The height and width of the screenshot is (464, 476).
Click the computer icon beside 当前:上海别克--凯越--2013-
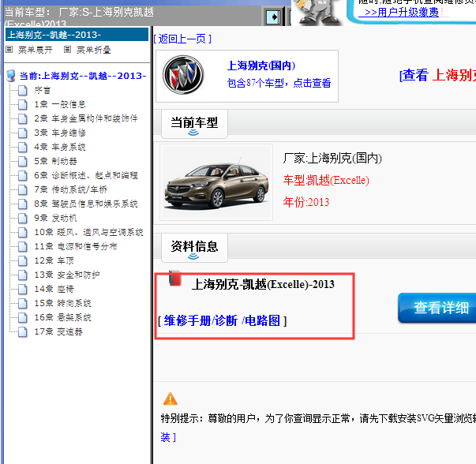point(11,76)
